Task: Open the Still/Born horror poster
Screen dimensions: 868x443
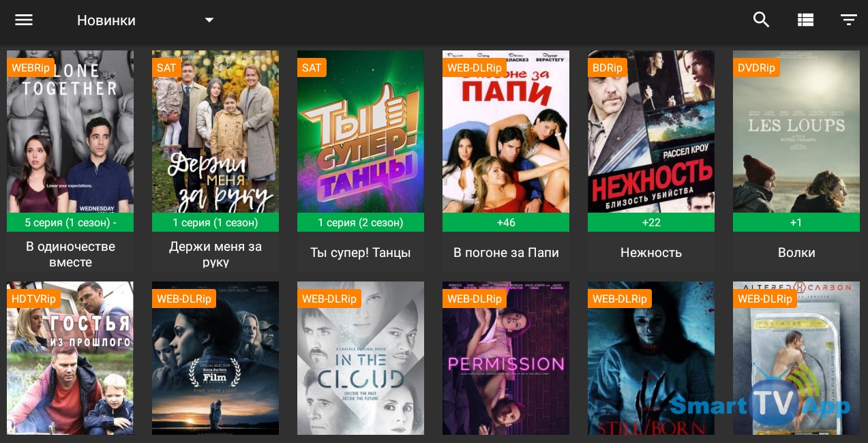Action: 651,358
